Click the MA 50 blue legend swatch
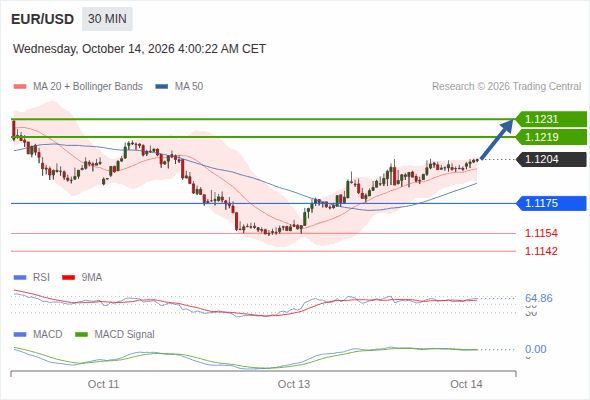Viewport: 590px width, 400px height. [162, 87]
